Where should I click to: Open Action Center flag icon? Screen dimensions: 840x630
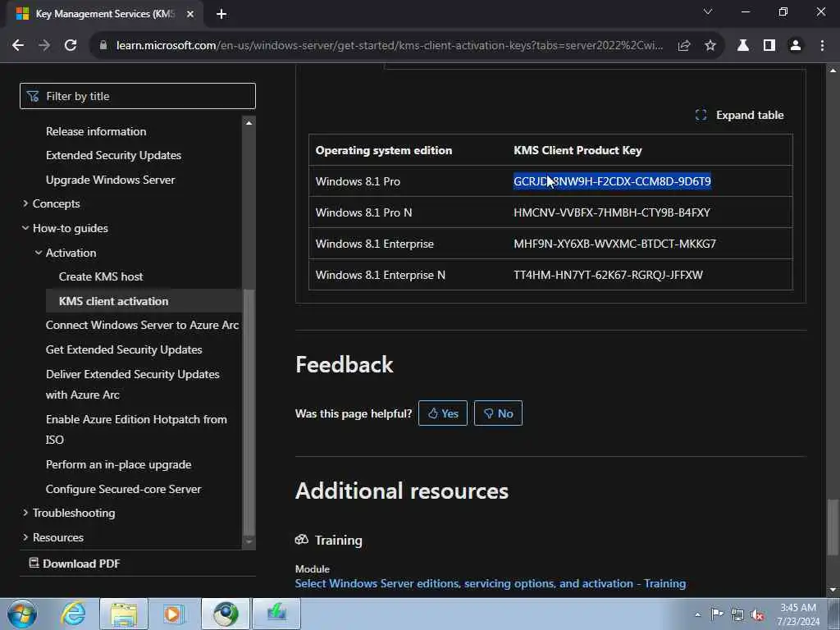pos(717,614)
